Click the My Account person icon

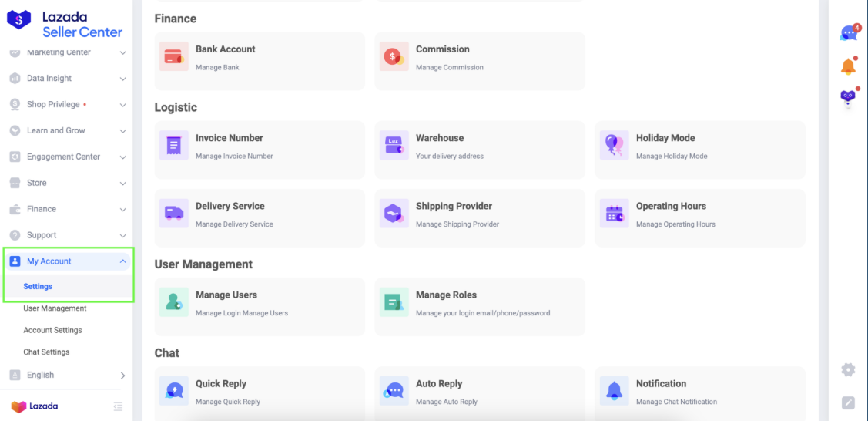(15, 261)
